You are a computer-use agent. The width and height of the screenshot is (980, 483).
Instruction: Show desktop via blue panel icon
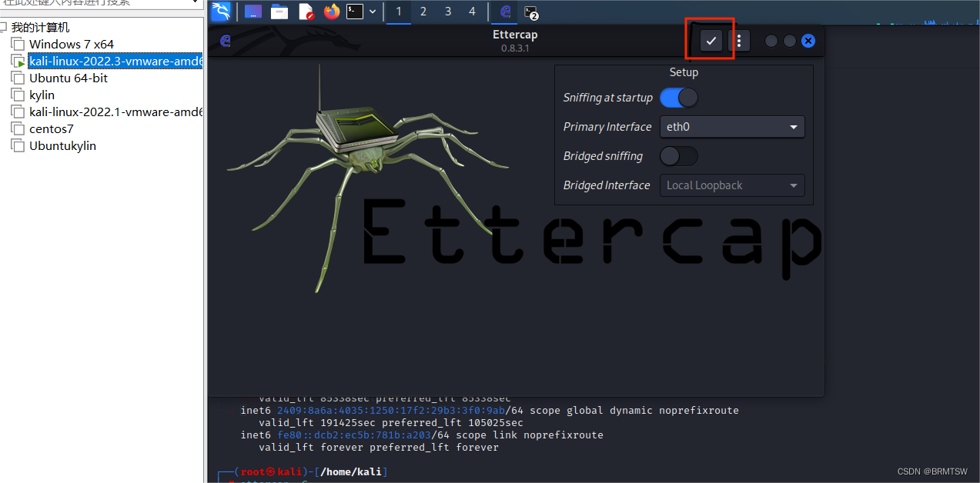[x=253, y=12]
